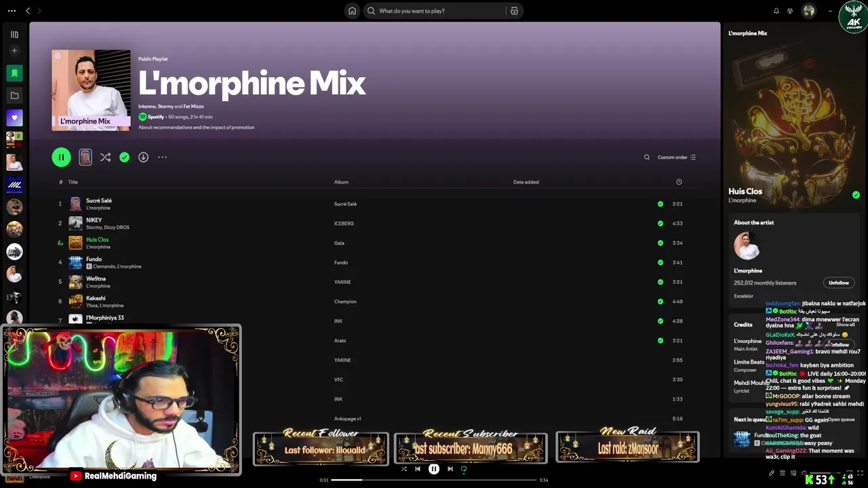This screenshot has height=488, width=868.
Task: Toggle the saved-to-library check for the playlist
Action: pos(124,157)
